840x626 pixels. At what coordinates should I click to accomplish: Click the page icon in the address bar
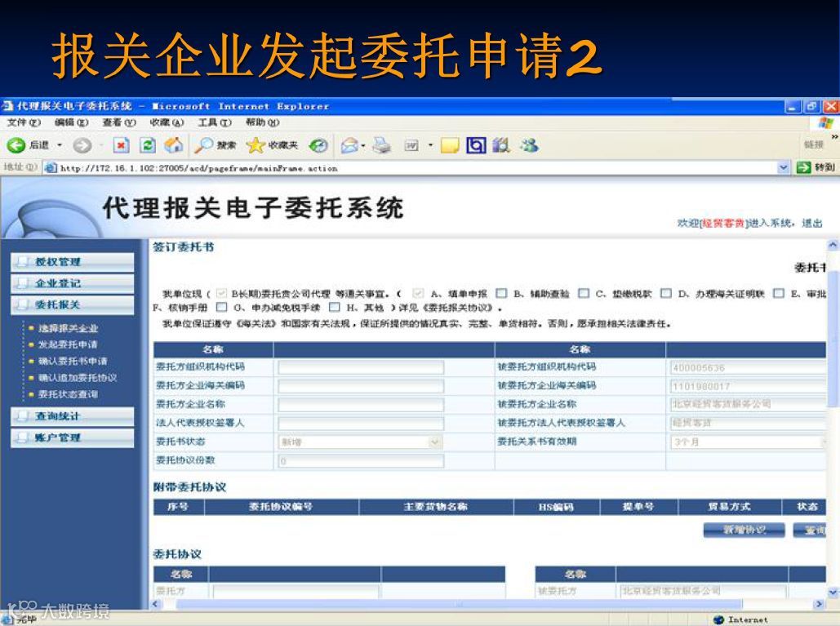51,167
